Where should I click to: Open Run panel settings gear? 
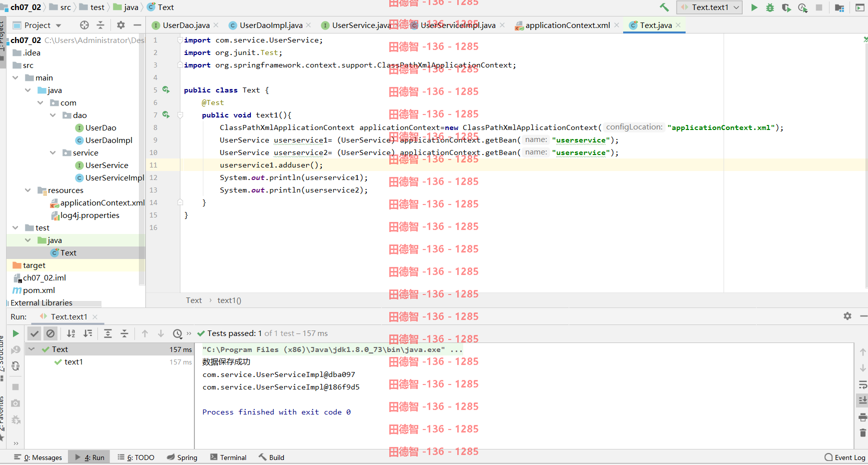coord(848,316)
